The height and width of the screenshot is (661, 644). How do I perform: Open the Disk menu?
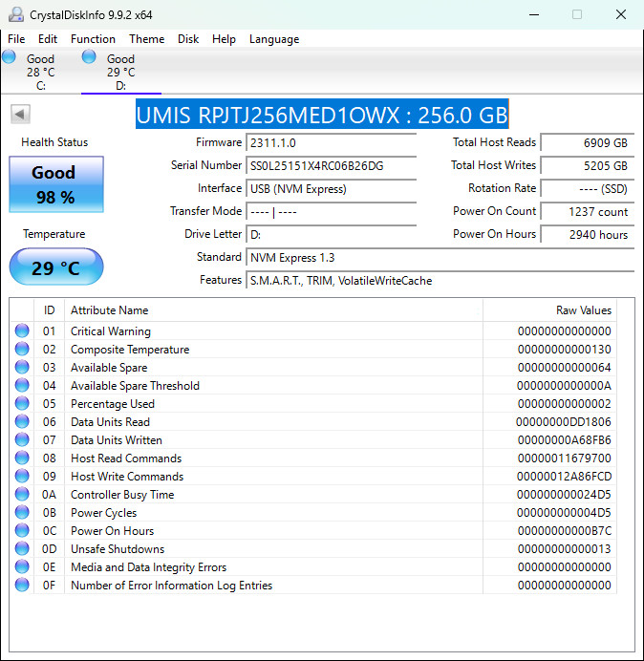188,39
